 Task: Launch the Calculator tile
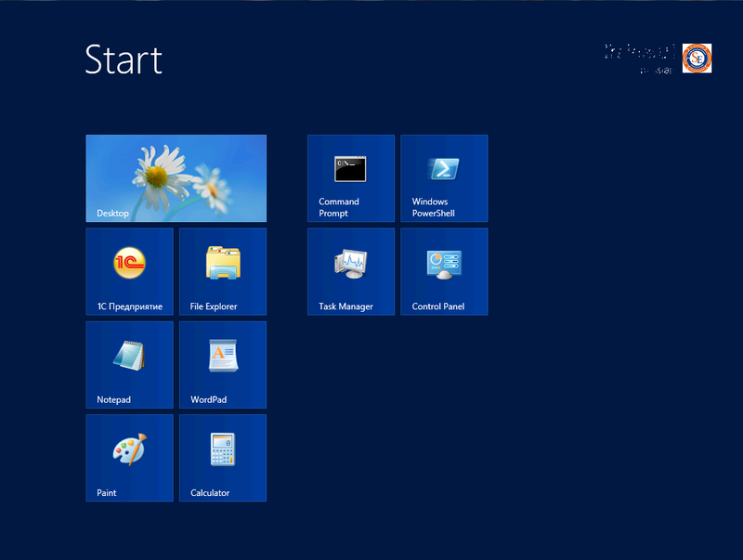[x=223, y=458]
